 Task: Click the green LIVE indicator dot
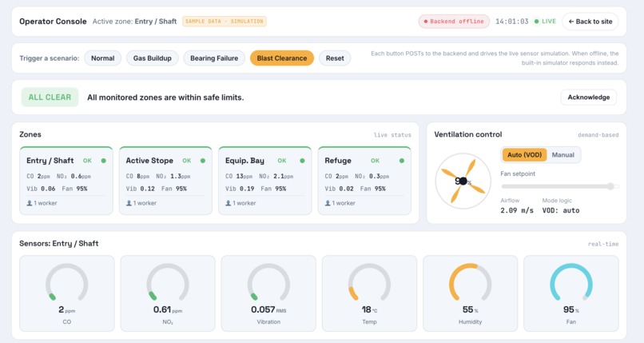[x=536, y=22]
